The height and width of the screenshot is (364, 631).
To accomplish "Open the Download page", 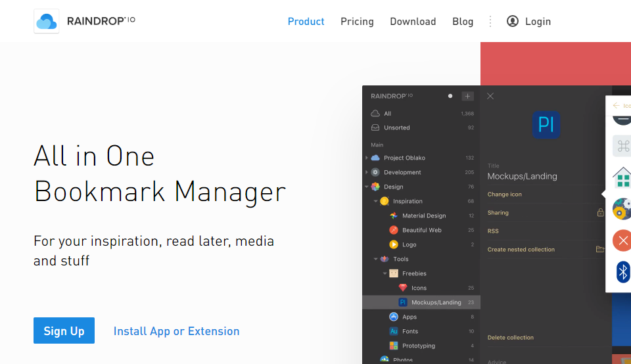I will (413, 21).
